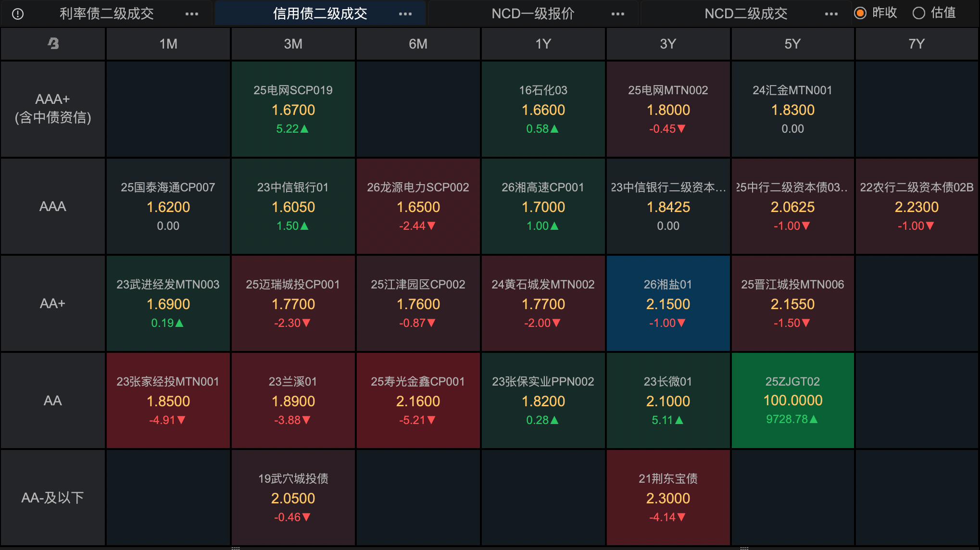980x550 pixels.
Task: Open the 25电网SCP019 bond cell
Action: pos(293,109)
